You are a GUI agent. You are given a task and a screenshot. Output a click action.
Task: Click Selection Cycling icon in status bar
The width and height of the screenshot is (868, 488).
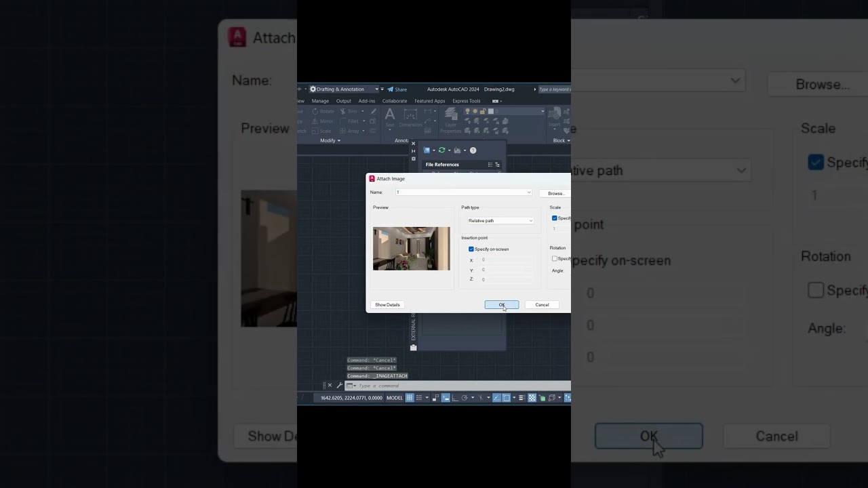[x=542, y=398]
